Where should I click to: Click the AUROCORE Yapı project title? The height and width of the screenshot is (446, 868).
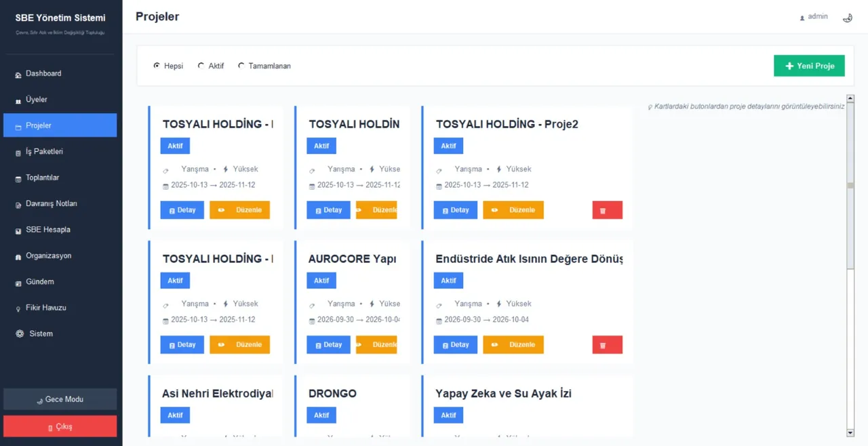(352, 259)
